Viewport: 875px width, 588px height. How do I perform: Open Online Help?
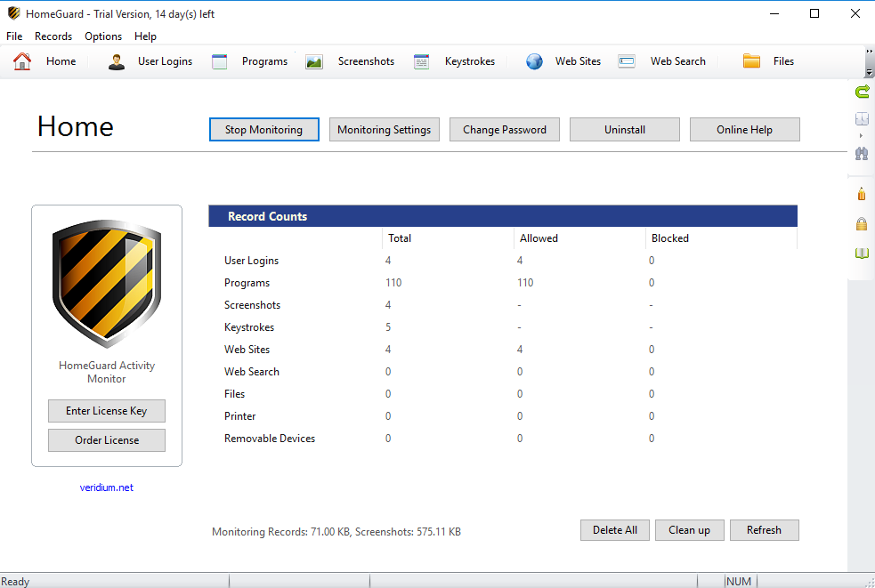pos(744,129)
